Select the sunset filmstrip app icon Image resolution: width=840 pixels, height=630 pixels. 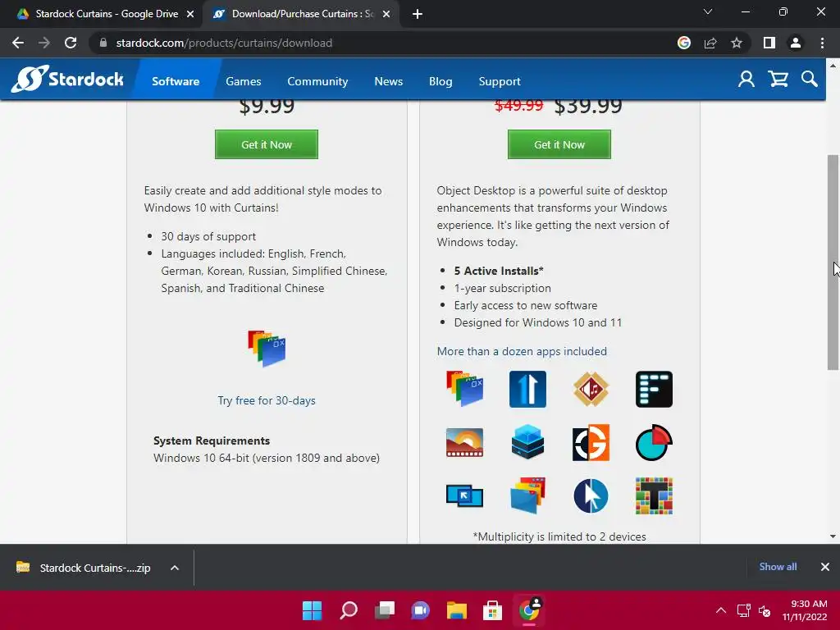click(x=464, y=442)
